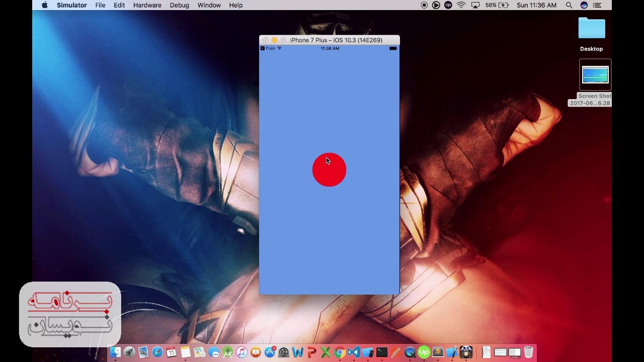Open the Simulator application menu
The width and height of the screenshot is (644, 362).
(71, 5)
